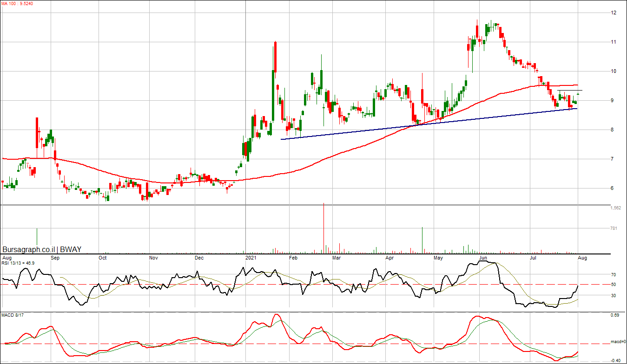
Task: Click the Apr label on the time axis
Action: click(389, 257)
